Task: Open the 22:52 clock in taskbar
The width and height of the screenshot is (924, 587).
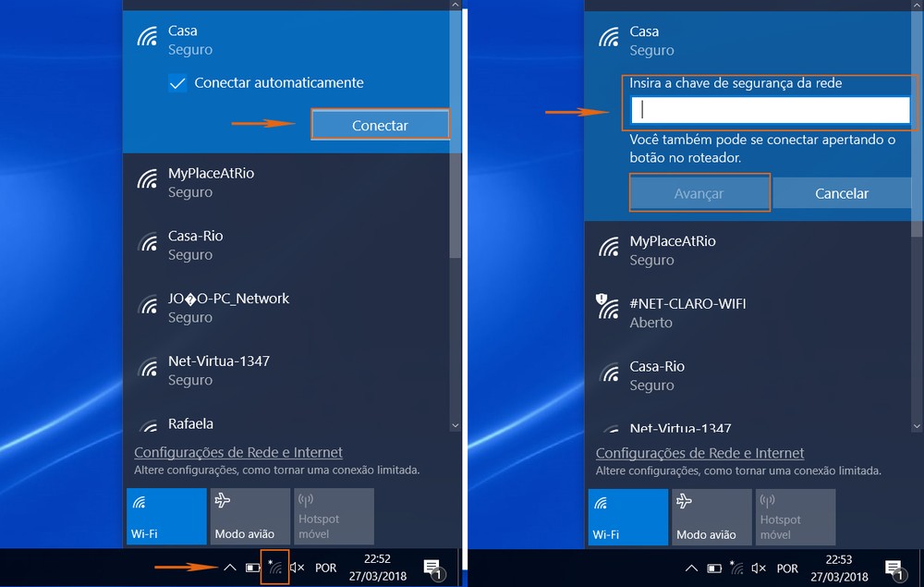Action: [x=377, y=567]
